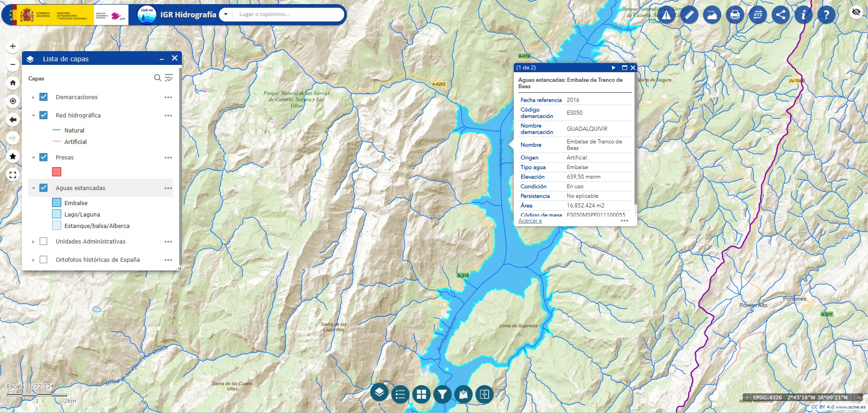Click the legend list icon
The image size is (868, 413).
[x=400, y=394]
